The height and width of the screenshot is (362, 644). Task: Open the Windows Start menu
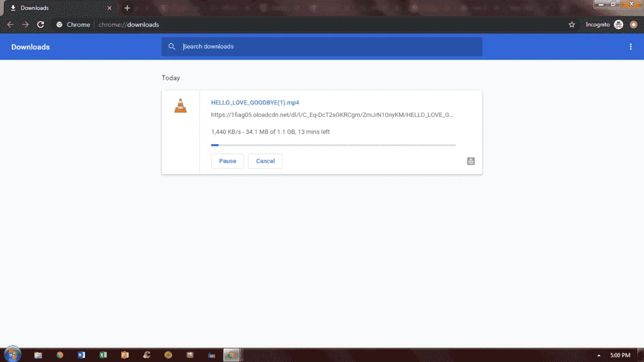tap(12, 354)
